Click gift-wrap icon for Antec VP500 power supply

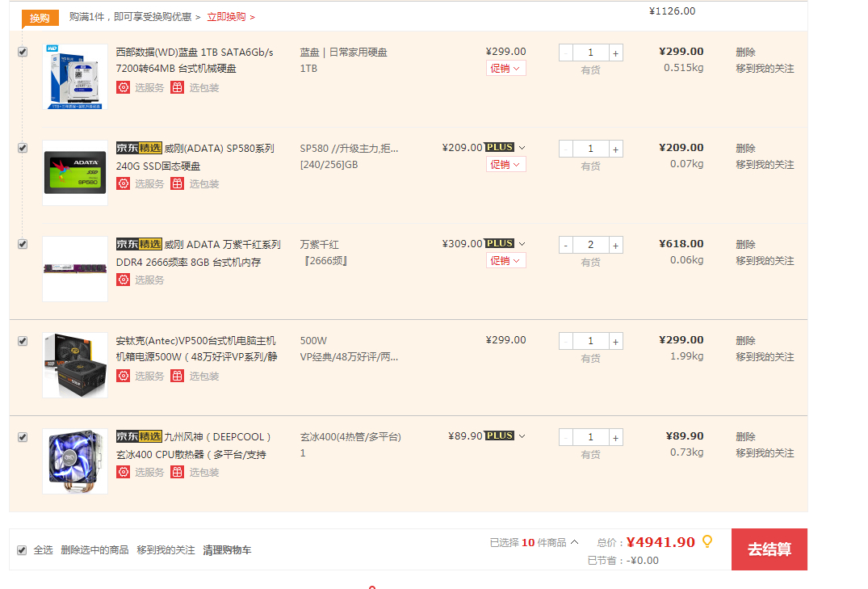[x=177, y=376]
